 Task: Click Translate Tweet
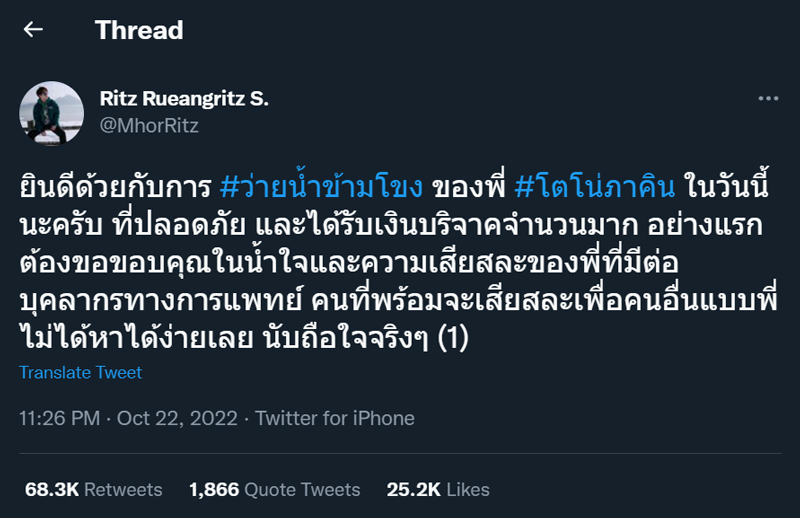pyautogui.click(x=81, y=372)
